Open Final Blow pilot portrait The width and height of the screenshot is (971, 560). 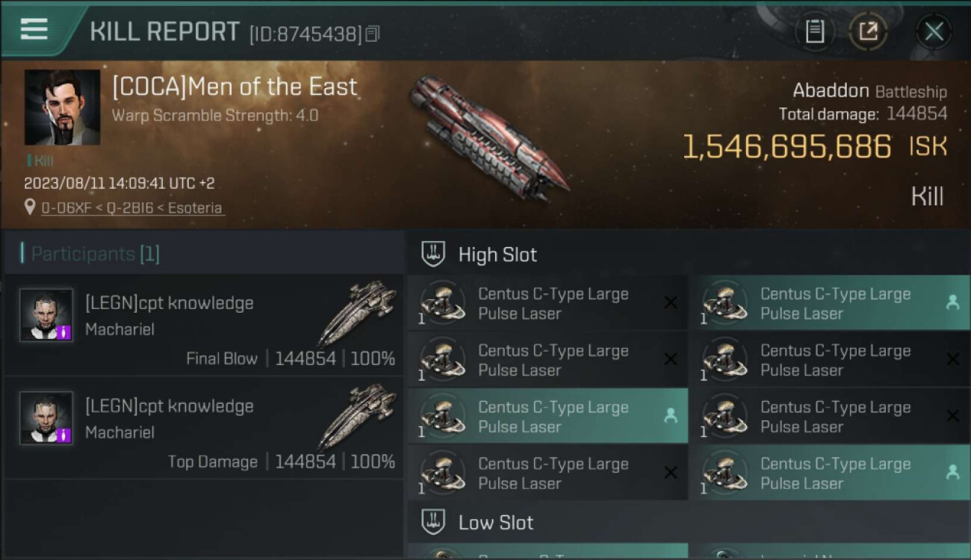46,315
